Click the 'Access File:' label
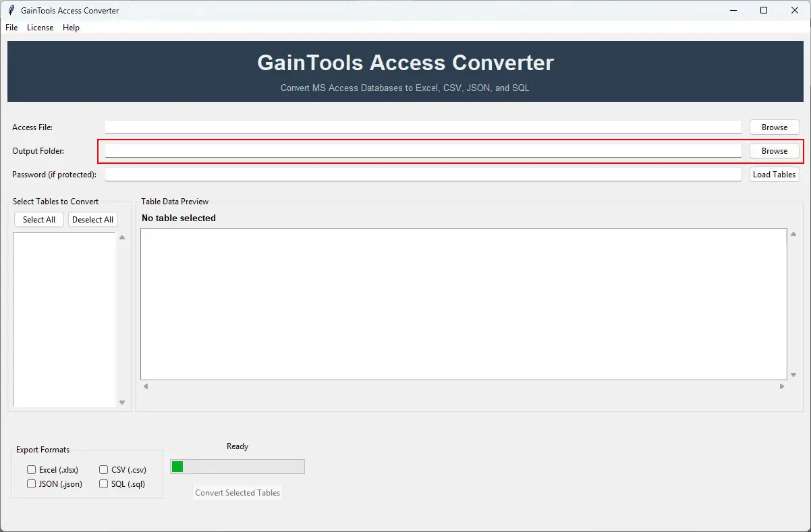Image resolution: width=811 pixels, height=532 pixels. pos(32,127)
